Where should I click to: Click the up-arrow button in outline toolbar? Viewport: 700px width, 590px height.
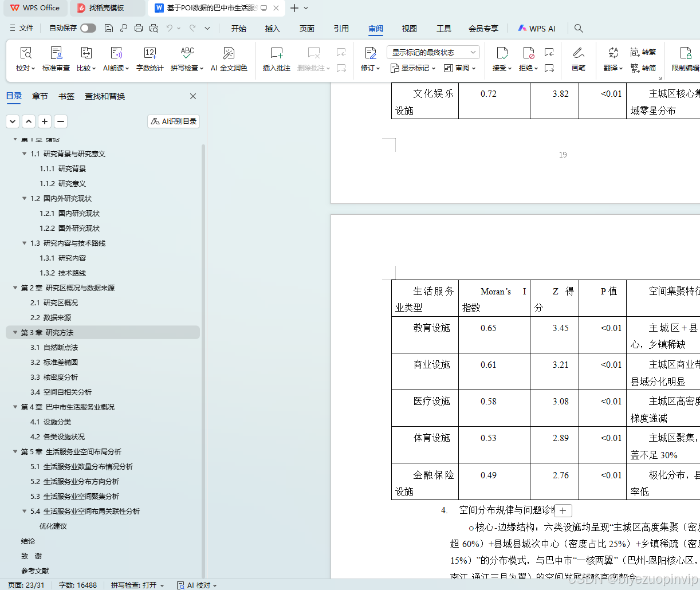(x=29, y=121)
